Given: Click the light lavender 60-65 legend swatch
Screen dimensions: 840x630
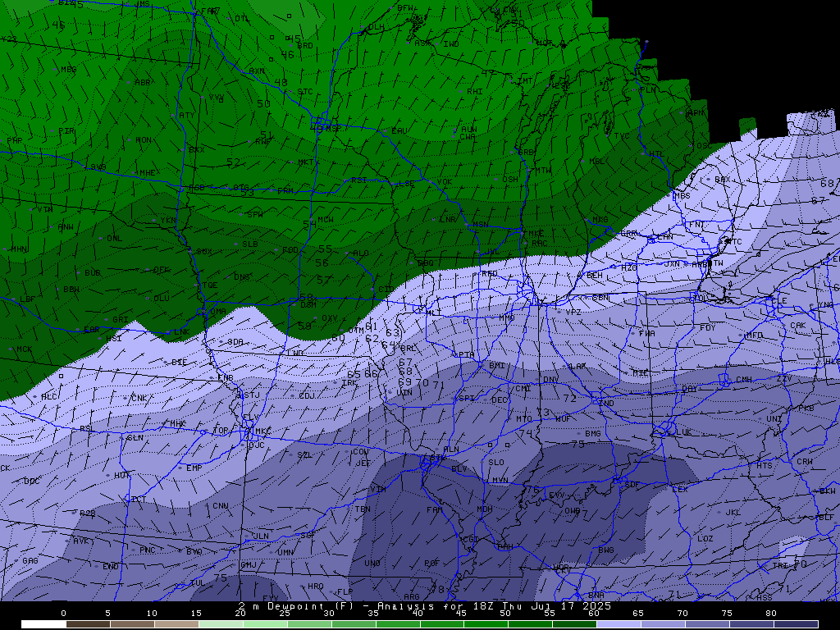Looking at the screenshot, I should pyautogui.click(x=619, y=624).
